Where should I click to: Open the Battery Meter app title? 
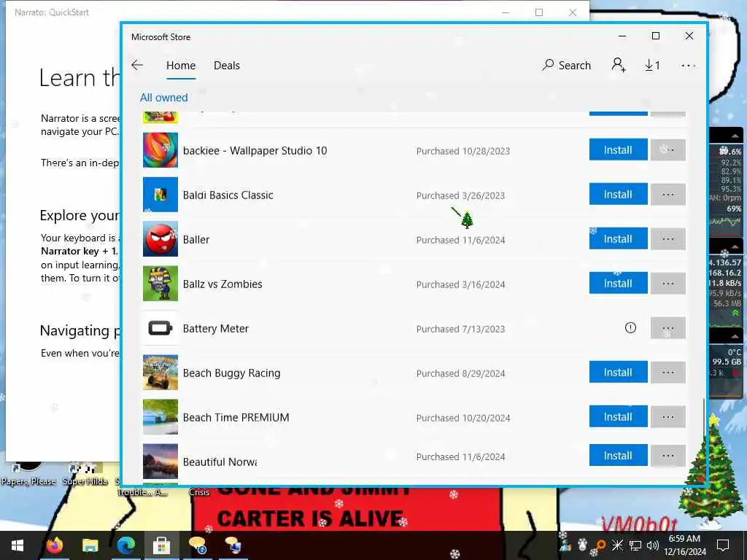coord(216,329)
